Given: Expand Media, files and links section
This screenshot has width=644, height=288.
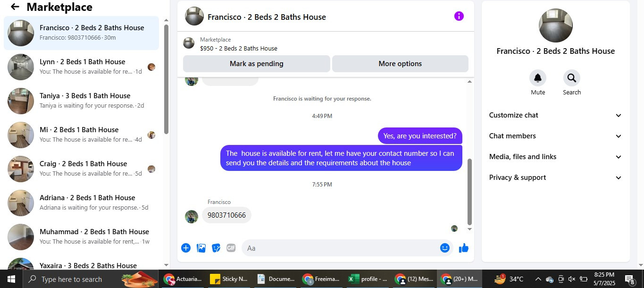Looking at the screenshot, I should coord(555,157).
